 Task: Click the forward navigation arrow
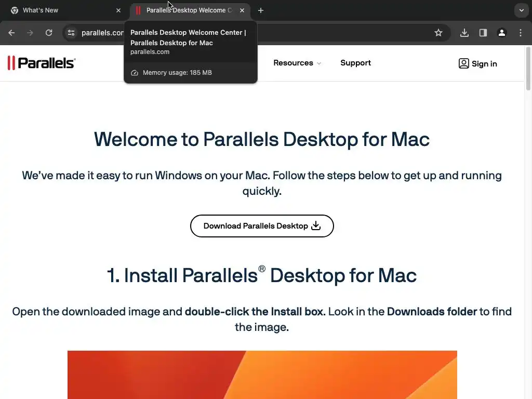30,33
